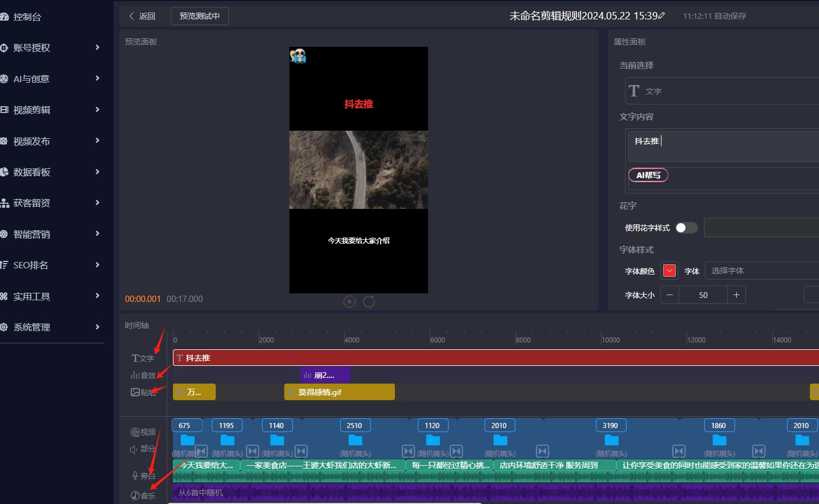
Task: Increase font size with the plus button
Action: pos(736,295)
